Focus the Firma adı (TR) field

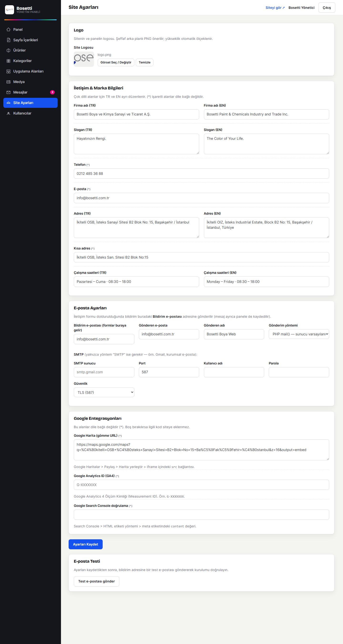pos(136,114)
